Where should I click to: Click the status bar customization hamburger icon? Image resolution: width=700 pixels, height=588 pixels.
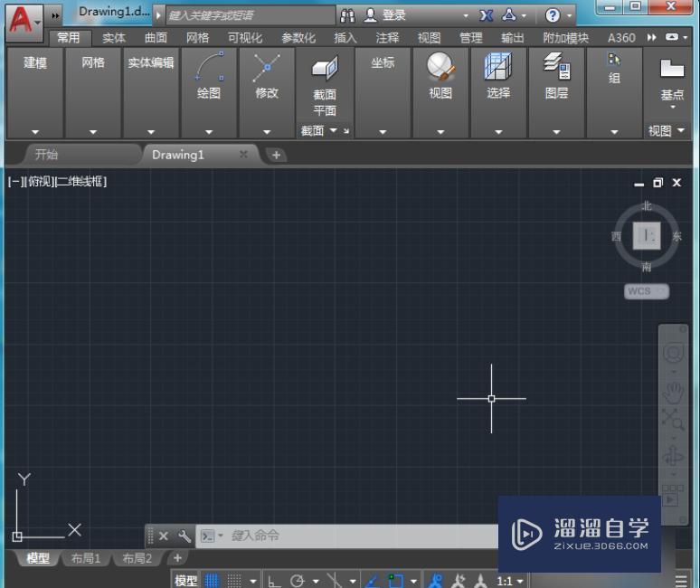point(681,581)
